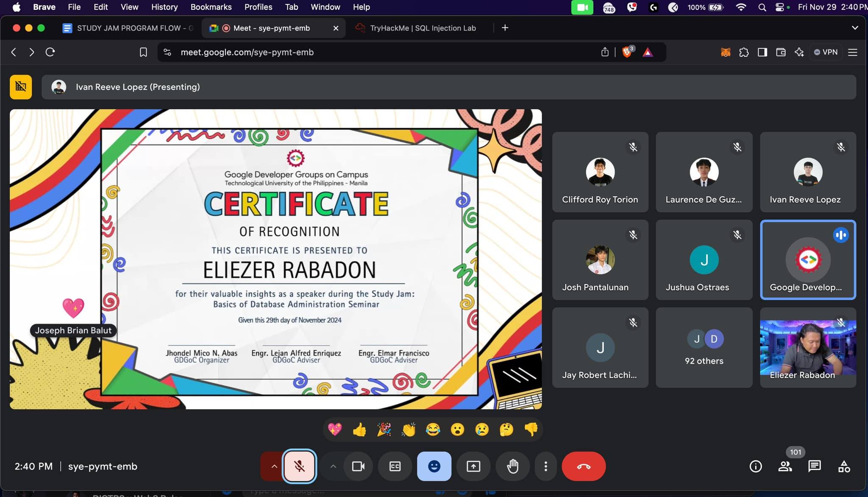Open Leo AI sparkle icon
The image size is (868, 497).
[799, 52]
